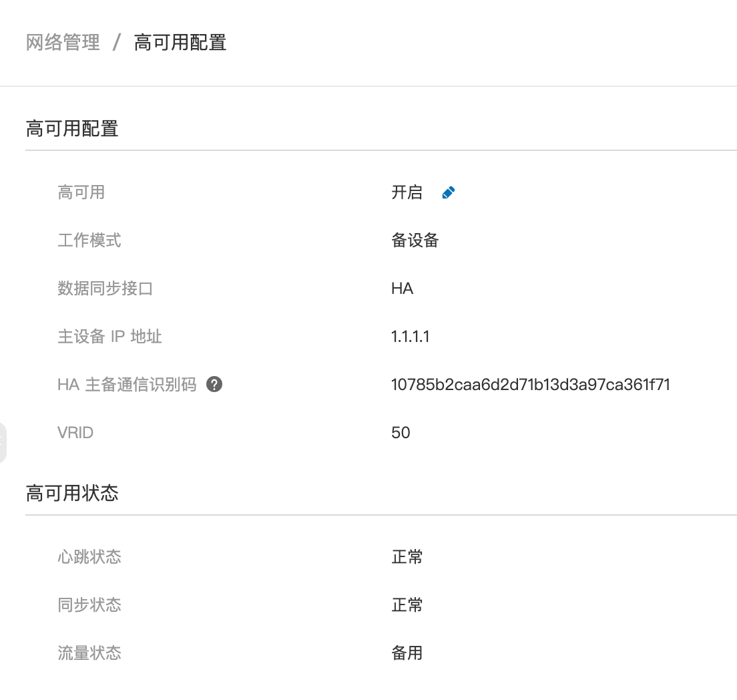Click the 心跳状态 label
This screenshot has height=700, width=737.
click(x=89, y=557)
